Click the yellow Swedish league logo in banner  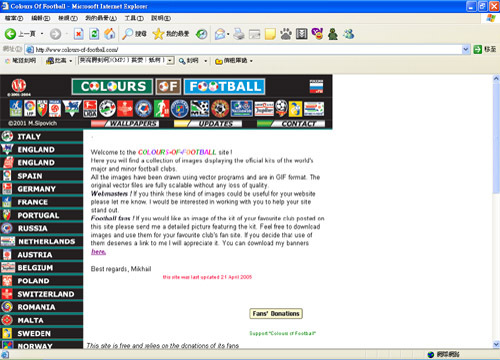[295, 109]
